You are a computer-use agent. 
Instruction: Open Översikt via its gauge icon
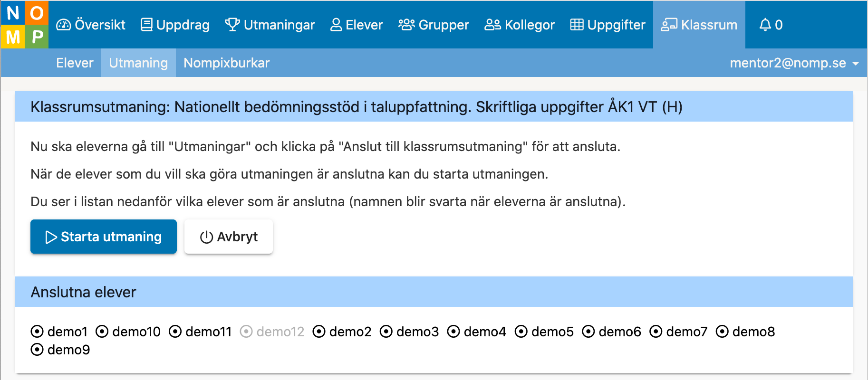pyautogui.click(x=64, y=25)
